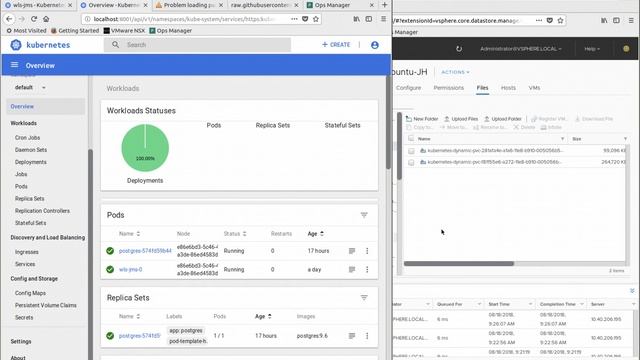Click Upload Folder in the datastore toolbar
The width and height of the screenshot is (640, 360).
click(x=502, y=119)
